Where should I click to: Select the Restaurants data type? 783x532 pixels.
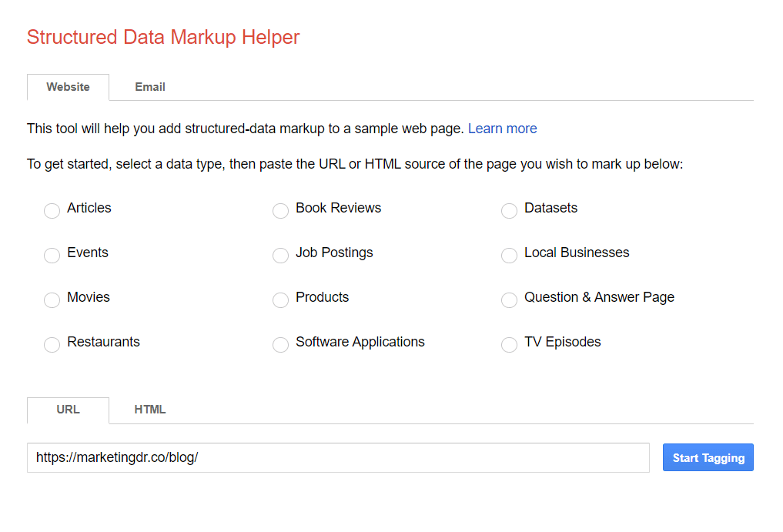52,344
